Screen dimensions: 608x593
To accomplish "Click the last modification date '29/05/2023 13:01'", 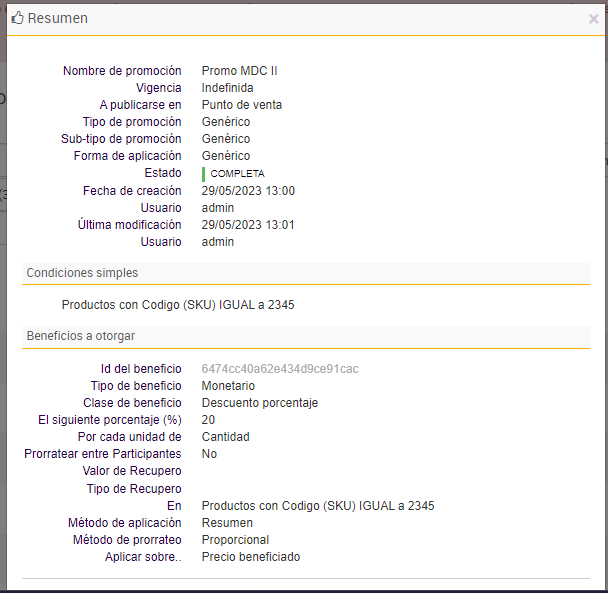I will click(x=248, y=225).
